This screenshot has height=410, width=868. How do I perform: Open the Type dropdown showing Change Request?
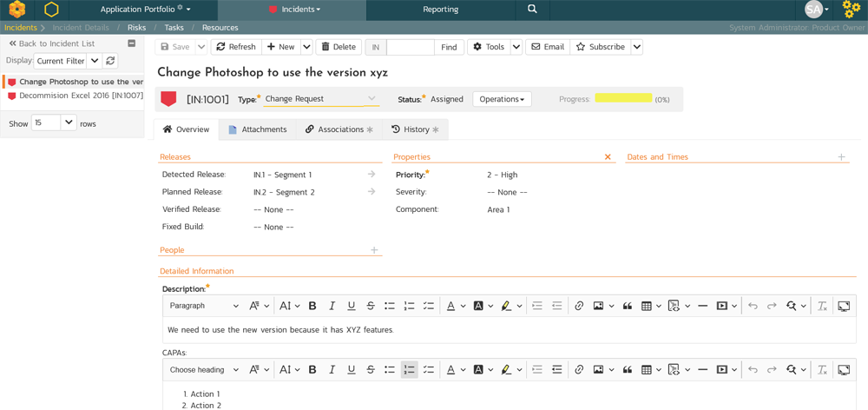[x=320, y=99]
